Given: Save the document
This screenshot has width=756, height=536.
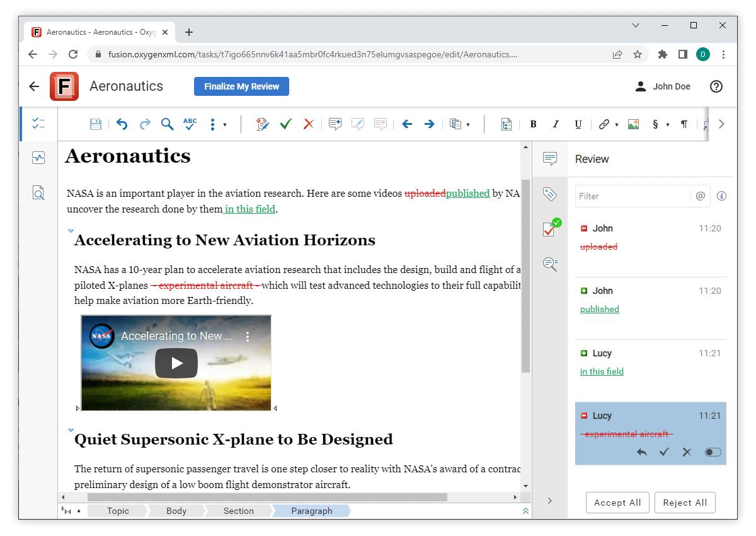Looking at the screenshot, I should tap(96, 124).
